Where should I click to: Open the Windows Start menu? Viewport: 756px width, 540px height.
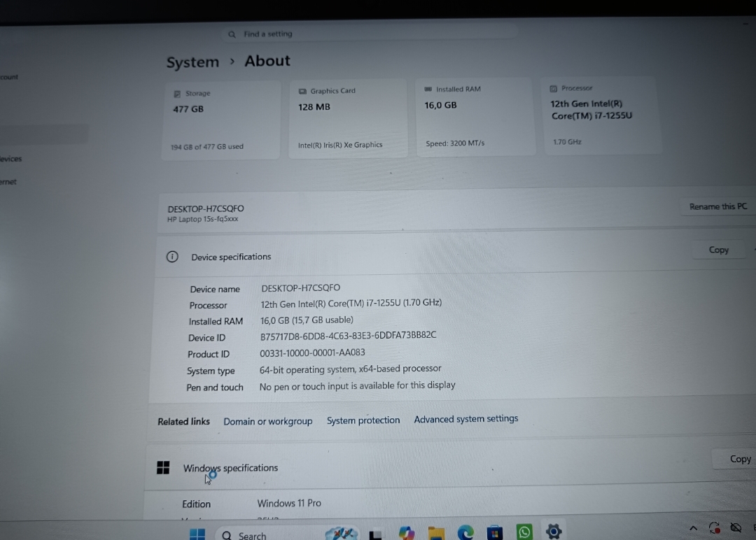[x=197, y=534]
